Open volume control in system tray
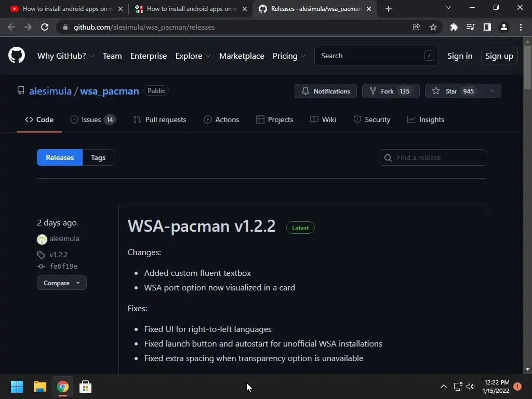Image resolution: width=532 pixels, height=399 pixels. pos(470,387)
